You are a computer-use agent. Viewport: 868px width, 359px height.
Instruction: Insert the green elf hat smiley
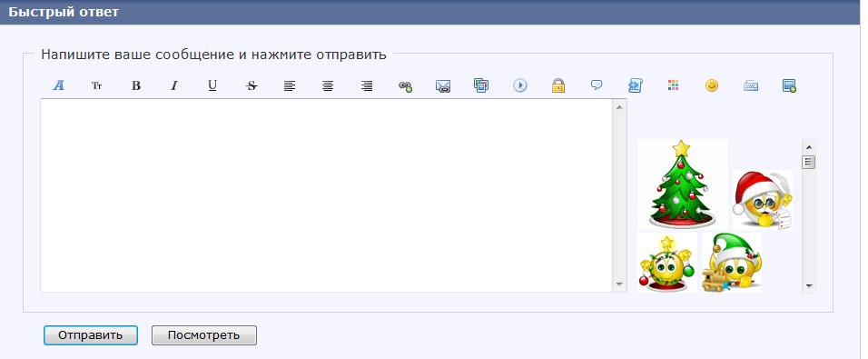731,262
